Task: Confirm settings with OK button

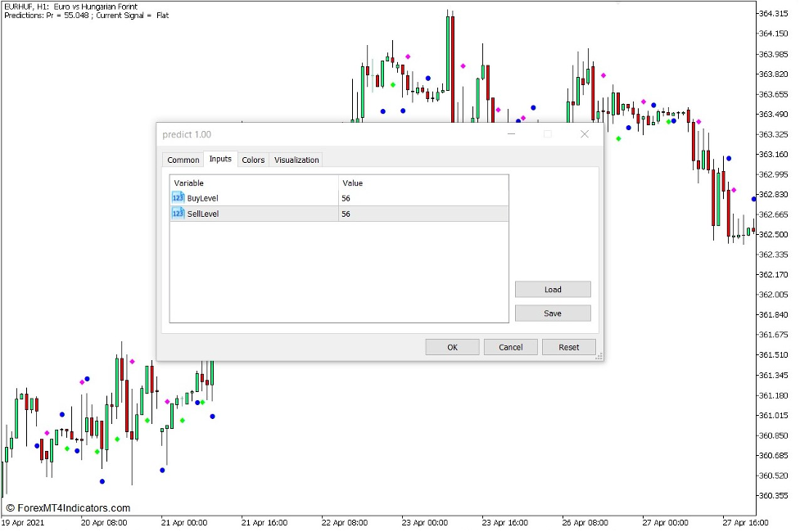Action: pos(453,347)
